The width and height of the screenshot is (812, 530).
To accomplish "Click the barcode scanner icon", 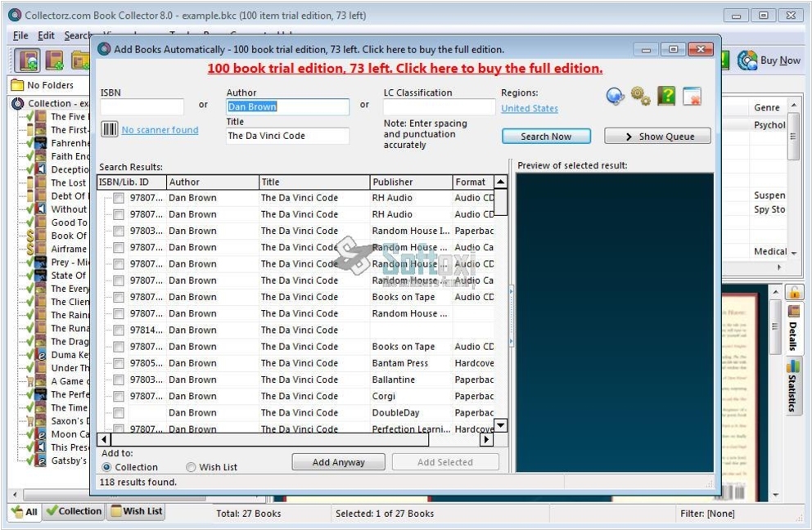I will pyautogui.click(x=109, y=129).
